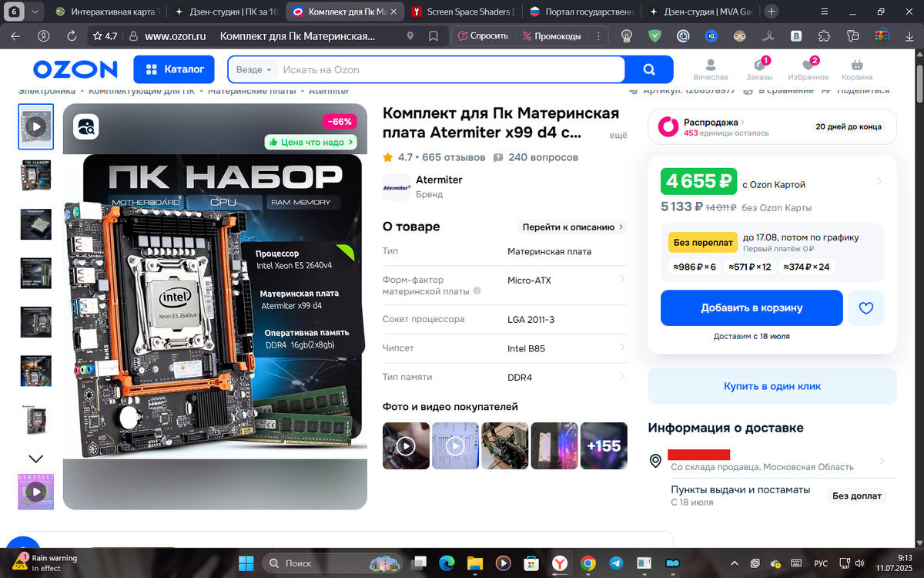
Task: Open the Везде search scope dropdown
Action: click(x=254, y=69)
